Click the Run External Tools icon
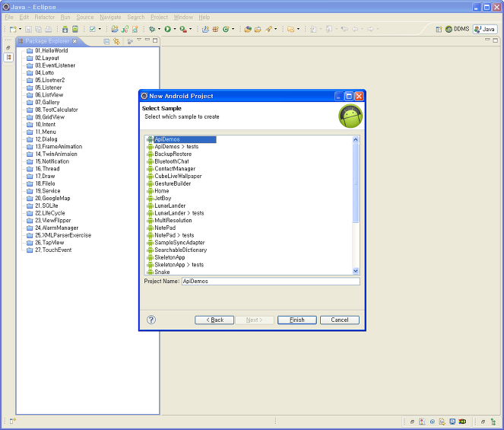The image size is (504, 430). [183, 29]
